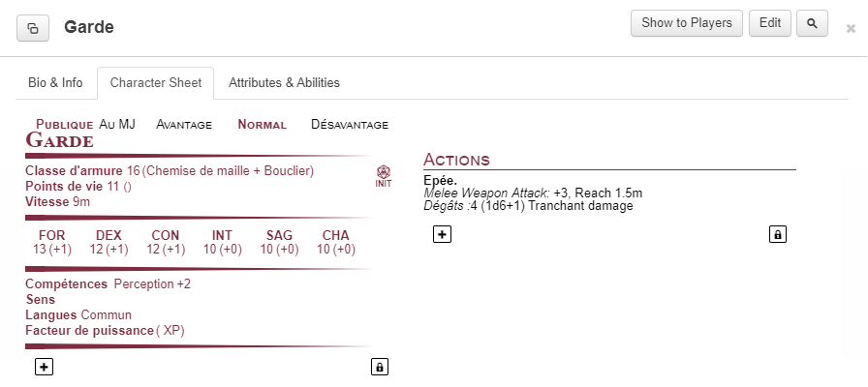Switch to Attributes & Abilities tab
Screen dimensions: 868x387
(284, 82)
